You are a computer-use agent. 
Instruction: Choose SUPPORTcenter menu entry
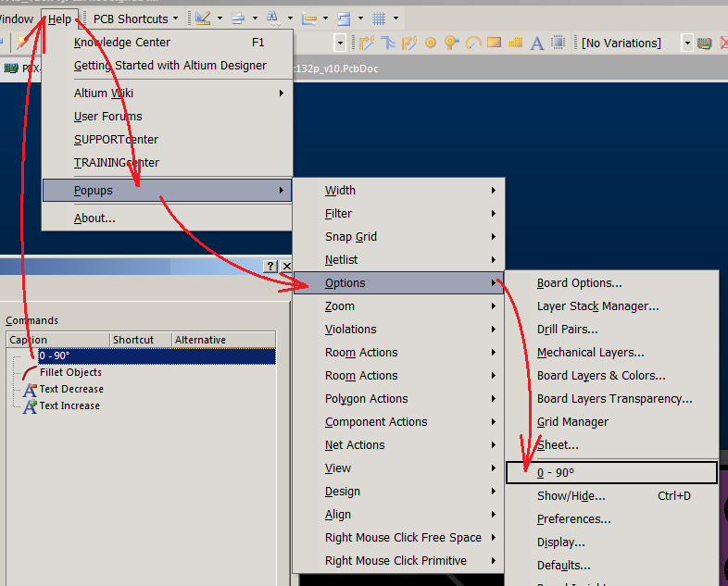[x=167, y=140]
